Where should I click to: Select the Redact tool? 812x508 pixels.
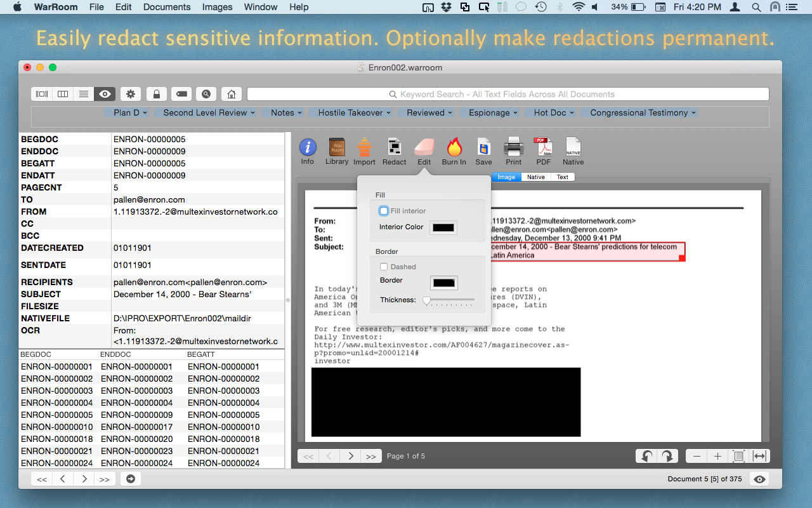(x=394, y=147)
